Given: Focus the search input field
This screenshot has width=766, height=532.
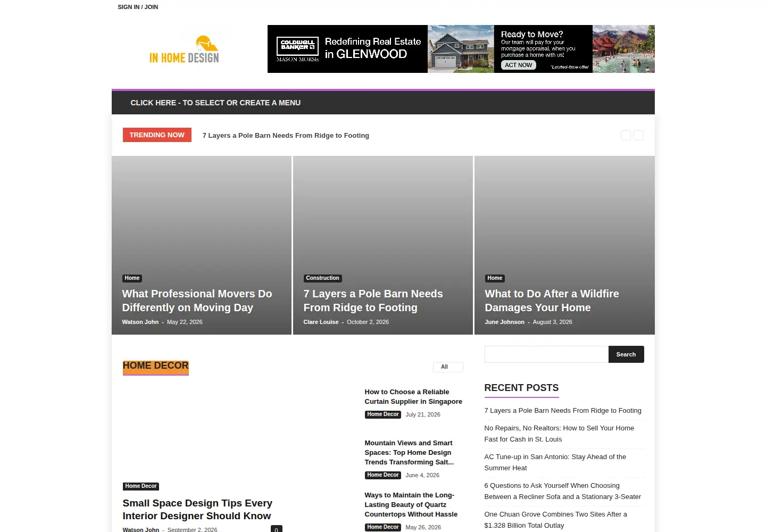Looking at the screenshot, I should point(546,354).
